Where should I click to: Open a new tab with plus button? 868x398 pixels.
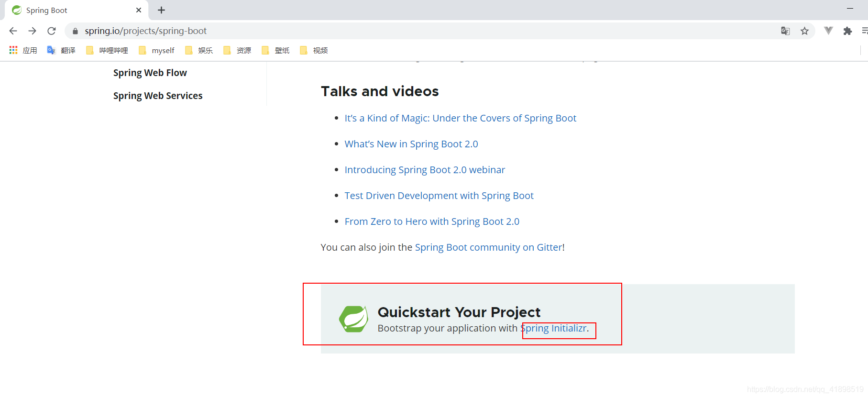tap(162, 10)
